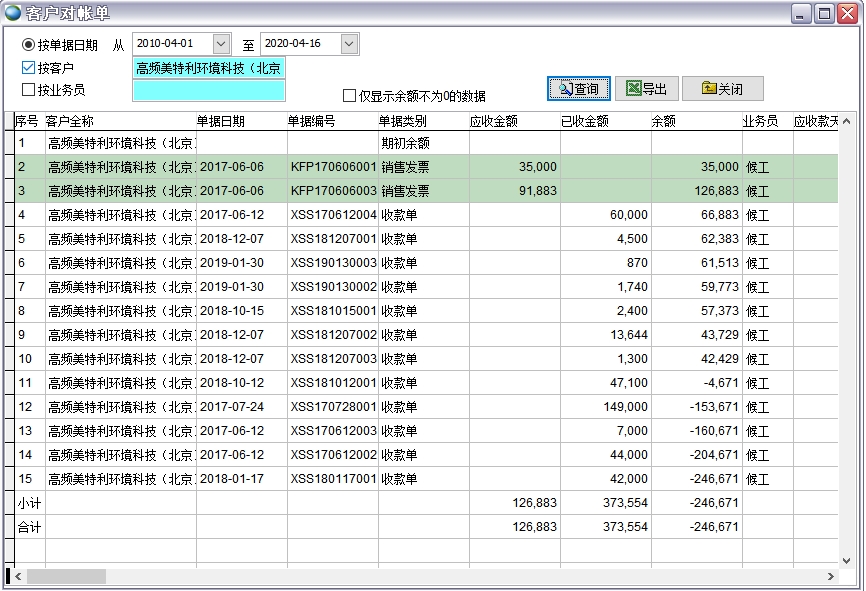Viewport: 866px width, 591px height.
Task: Click the app globe icon in title bar
Action: tap(12, 13)
